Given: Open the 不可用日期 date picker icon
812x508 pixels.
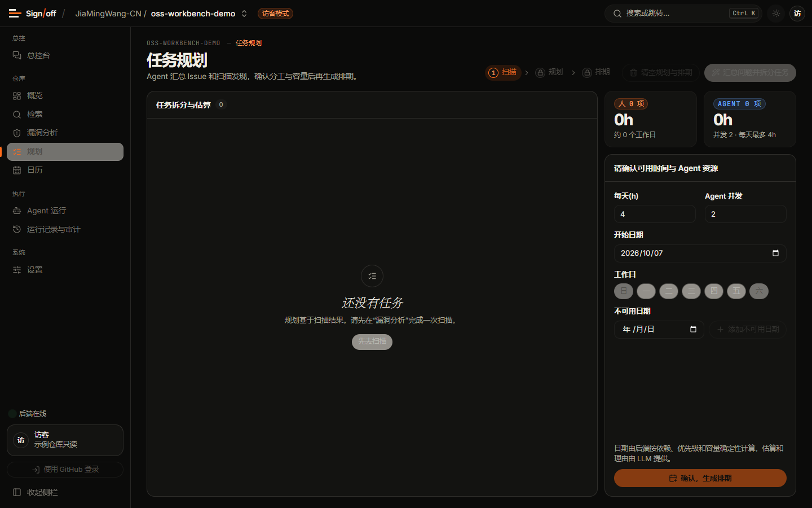Looking at the screenshot, I should (x=693, y=330).
